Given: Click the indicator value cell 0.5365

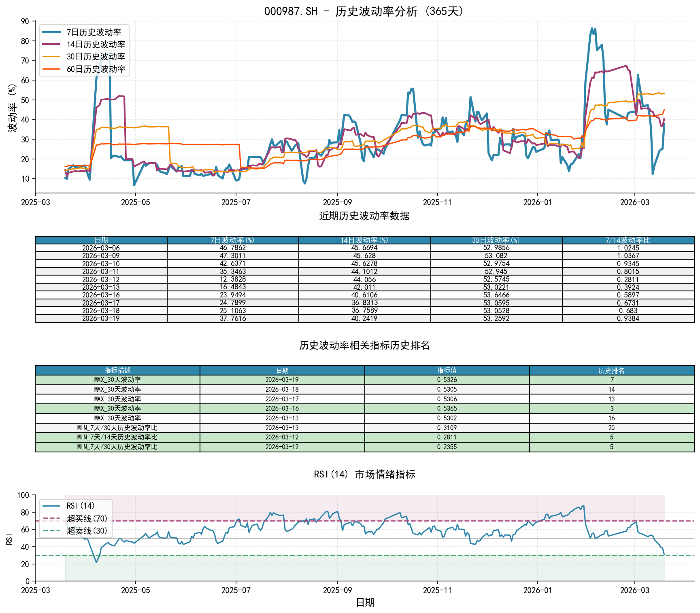Looking at the screenshot, I should click(x=447, y=408).
